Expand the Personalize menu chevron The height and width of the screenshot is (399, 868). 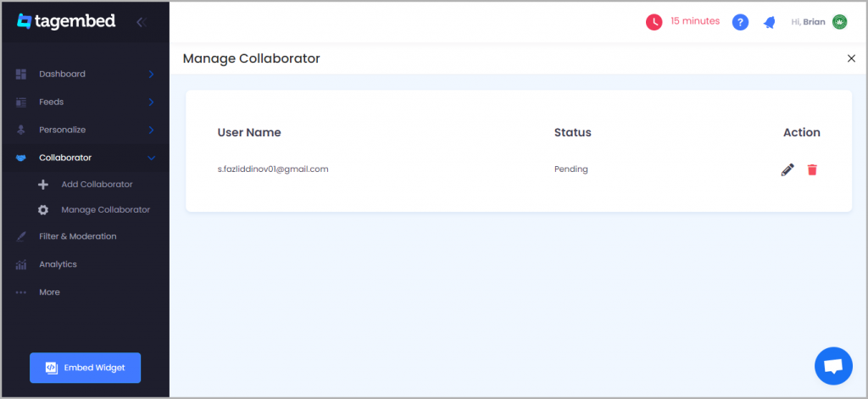pyautogui.click(x=151, y=130)
